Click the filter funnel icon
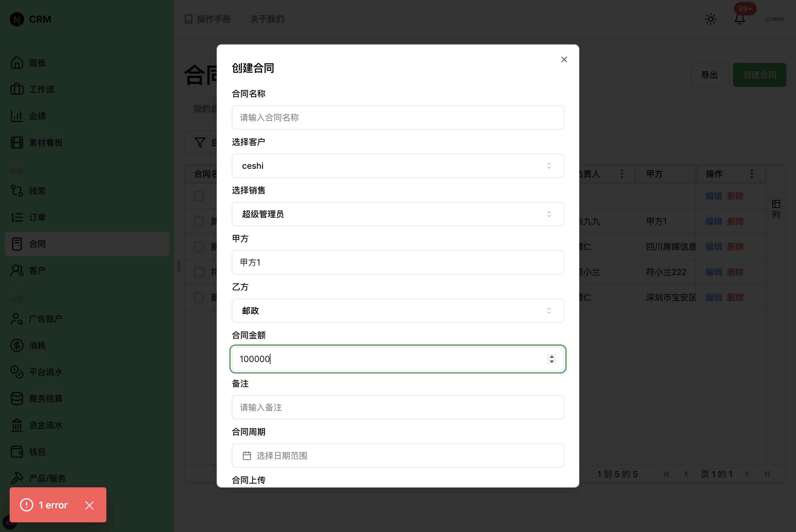Screen dimensions: 796x532 click(200, 143)
